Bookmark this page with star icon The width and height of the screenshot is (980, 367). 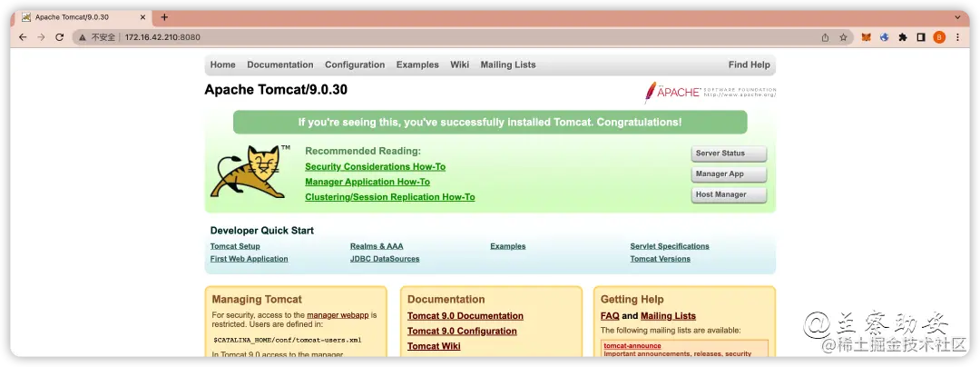[843, 37]
